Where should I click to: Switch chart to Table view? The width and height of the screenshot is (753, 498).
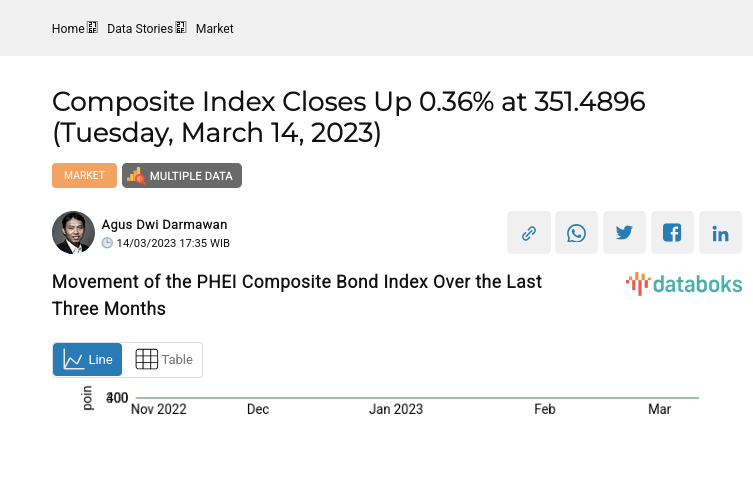(163, 360)
